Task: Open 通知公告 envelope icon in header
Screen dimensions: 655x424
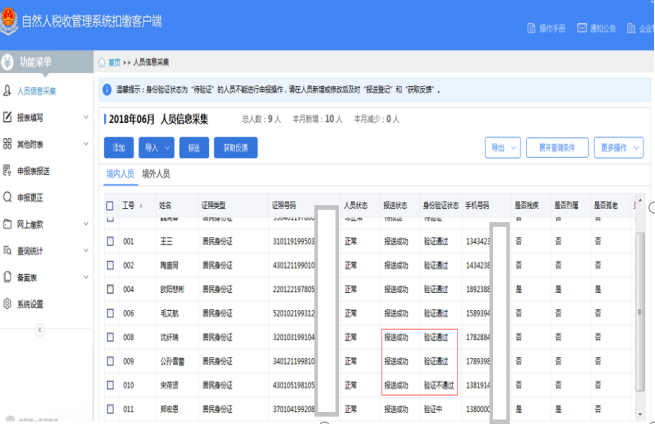Action: coord(581,28)
